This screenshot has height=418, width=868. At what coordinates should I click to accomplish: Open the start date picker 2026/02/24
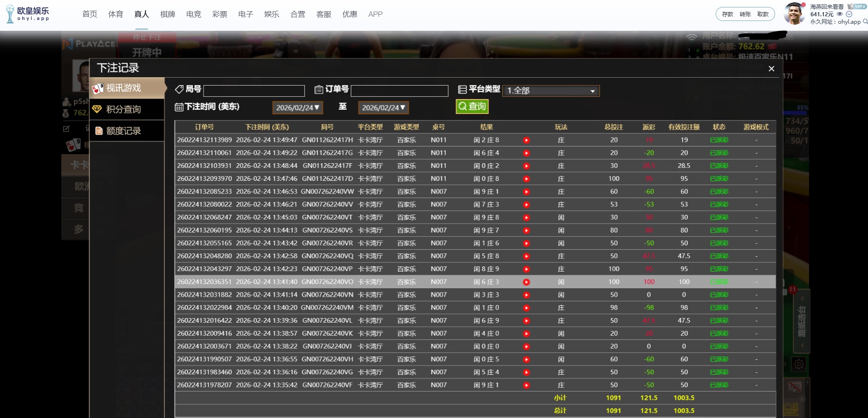(297, 108)
